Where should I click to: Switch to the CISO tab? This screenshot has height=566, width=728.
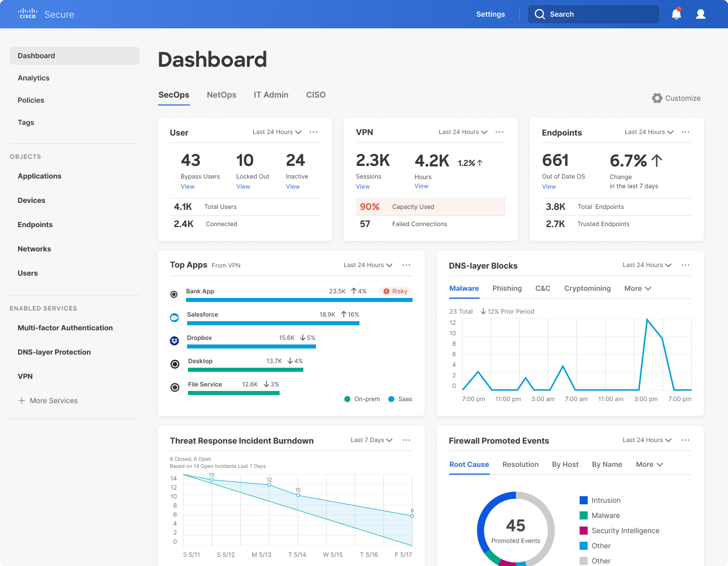(316, 95)
